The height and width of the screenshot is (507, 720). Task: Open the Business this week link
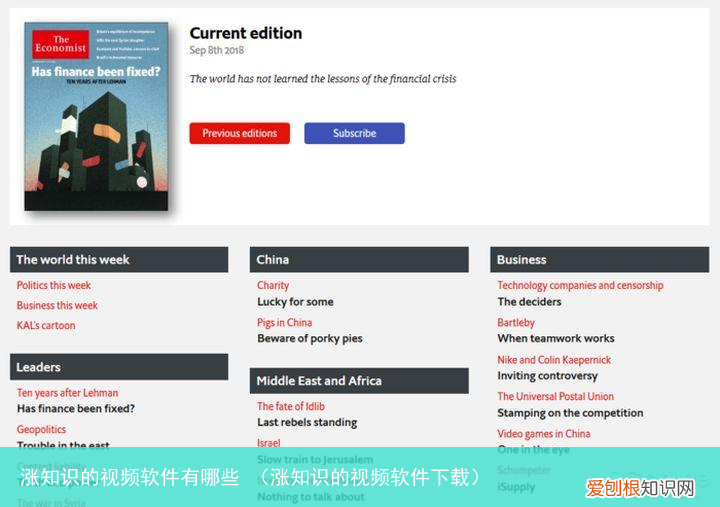pyautogui.click(x=57, y=305)
